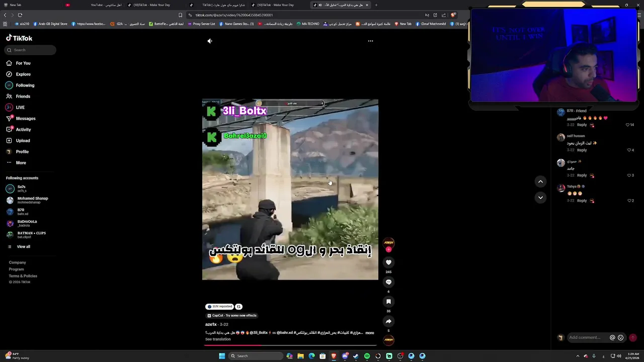
Task: Open Brave Shields lion icon
Action: click(453, 15)
